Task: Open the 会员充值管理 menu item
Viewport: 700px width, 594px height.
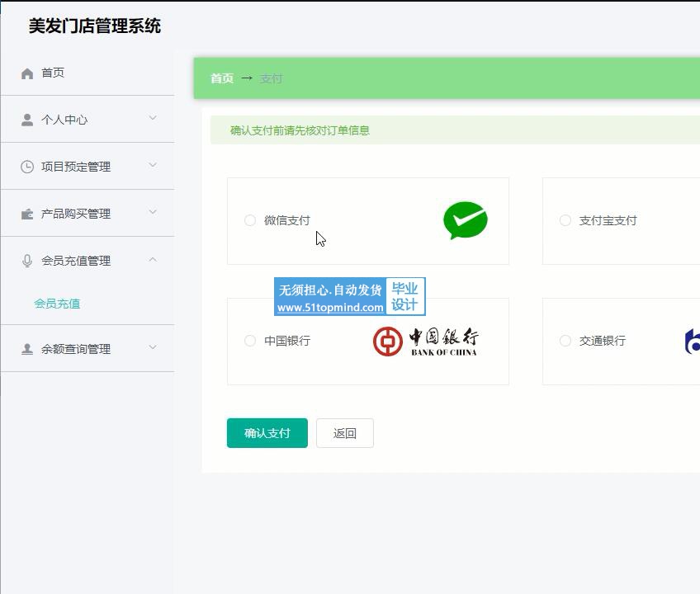Action: click(87, 261)
